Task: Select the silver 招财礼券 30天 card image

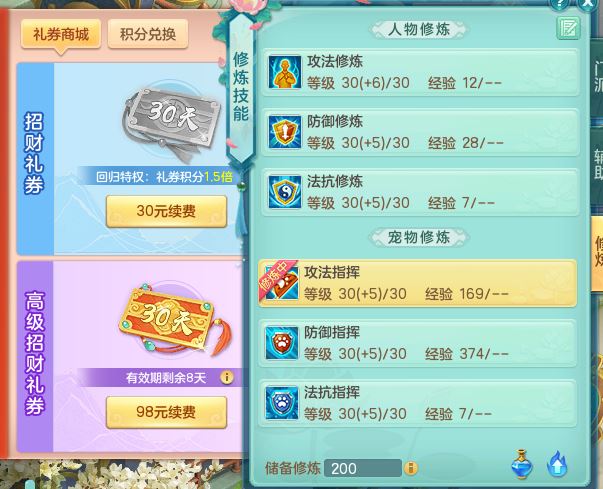Action: point(172,123)
